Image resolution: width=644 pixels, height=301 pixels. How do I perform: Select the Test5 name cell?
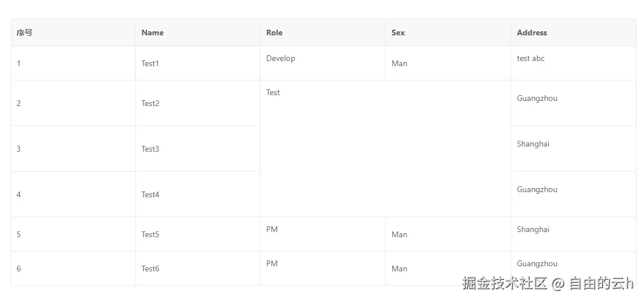(150, 234)
